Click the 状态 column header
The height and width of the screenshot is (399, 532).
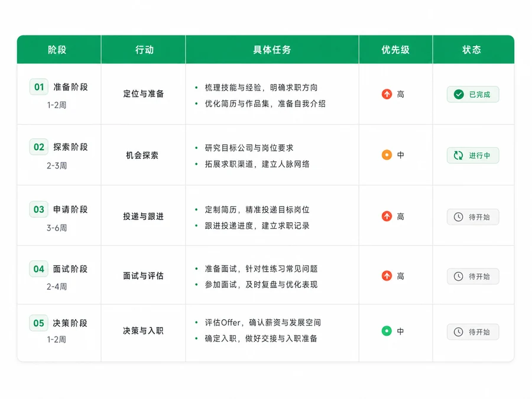pyautogui.click(x=473, y=50)
